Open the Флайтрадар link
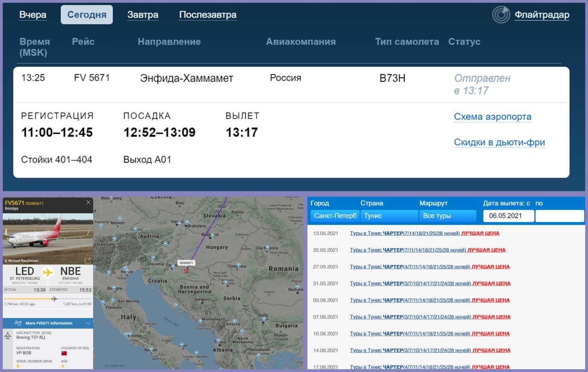The image size is (588, 372). (x=542, y=15)
